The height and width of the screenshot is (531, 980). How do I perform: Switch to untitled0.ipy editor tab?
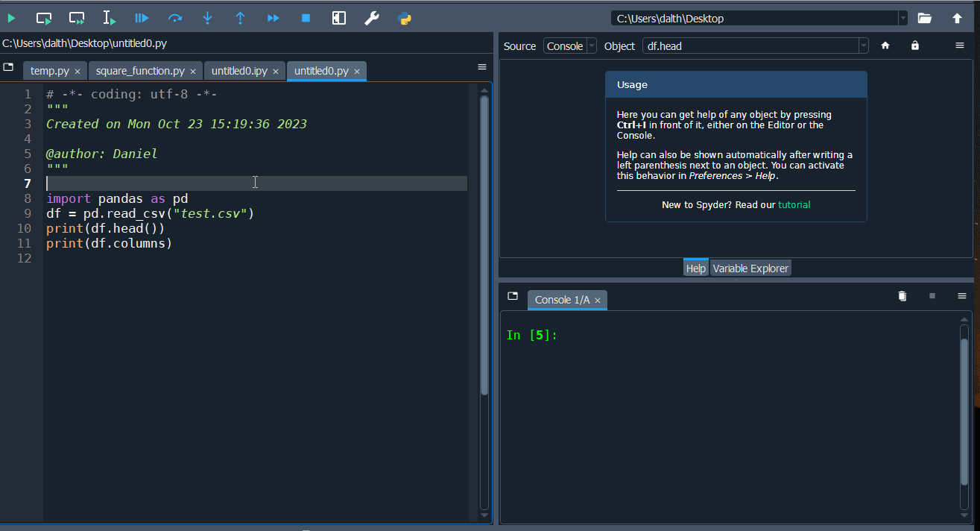239,71
